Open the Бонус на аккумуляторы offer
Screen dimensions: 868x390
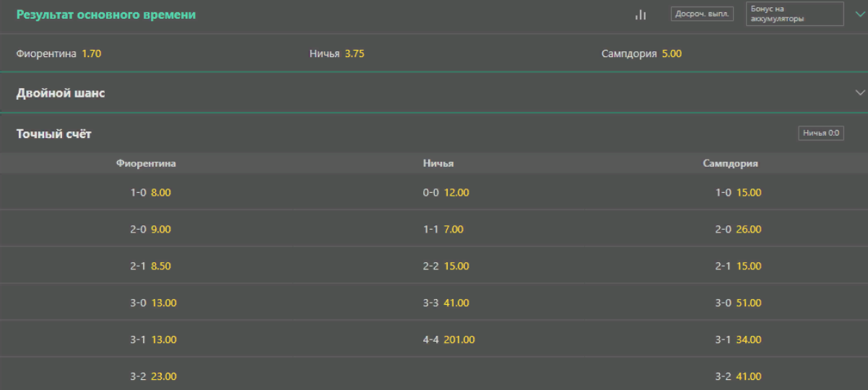coord(794,14)
